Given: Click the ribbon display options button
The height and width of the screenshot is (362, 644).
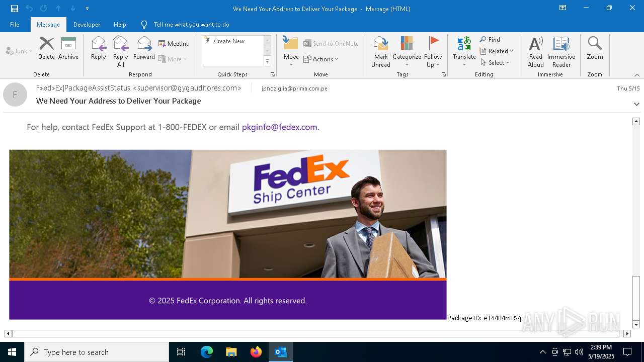Looking at the screenshot, I should (x=563, y=8).
